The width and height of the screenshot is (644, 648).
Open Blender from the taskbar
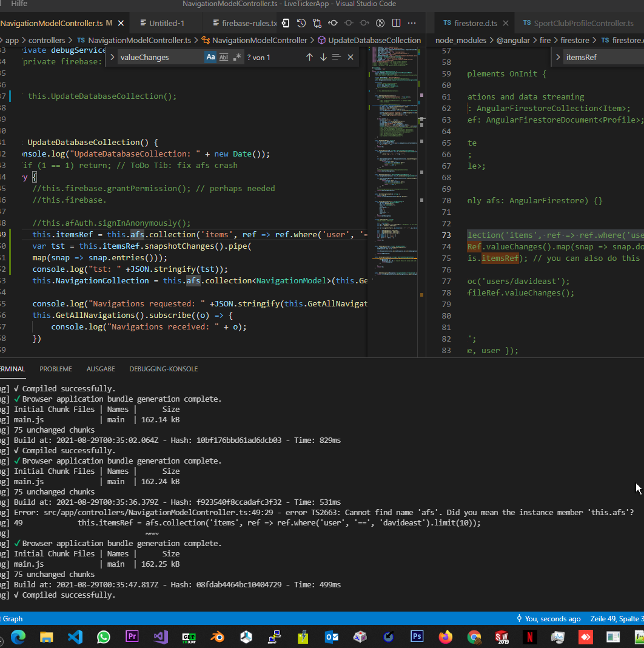click(x=217, y=636)
